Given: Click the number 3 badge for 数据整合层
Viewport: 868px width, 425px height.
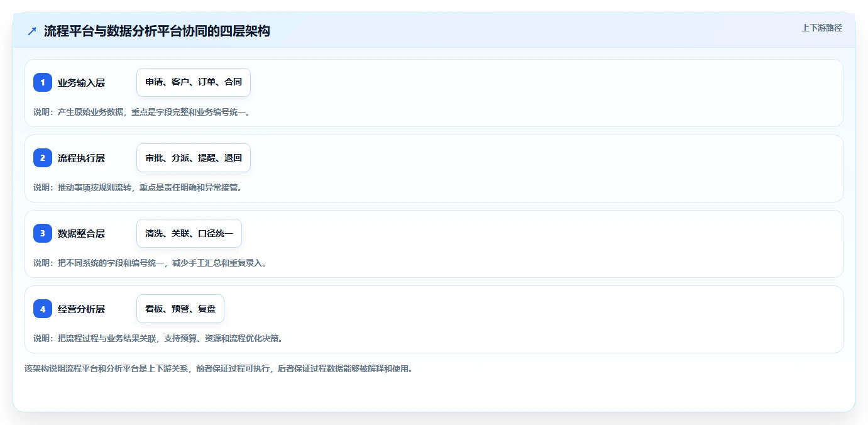Looking at the screenshot, I should (43, 233).
